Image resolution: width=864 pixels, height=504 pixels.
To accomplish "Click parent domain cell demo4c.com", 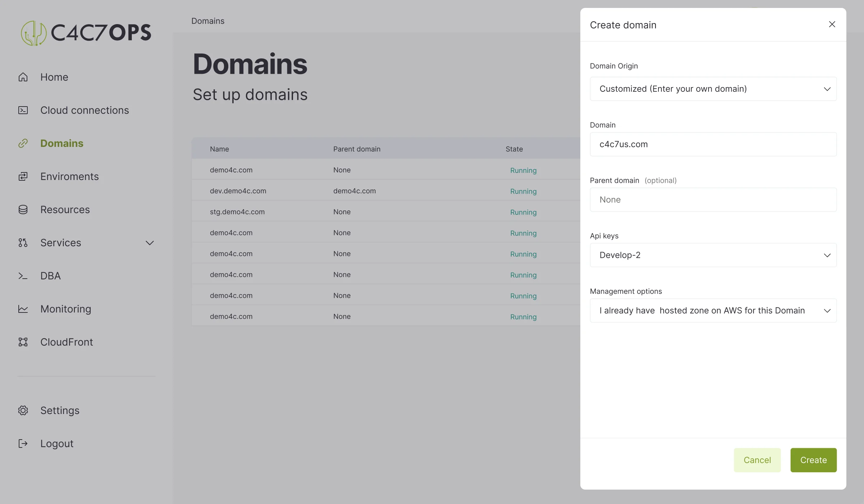I will (x=355, y=191).
